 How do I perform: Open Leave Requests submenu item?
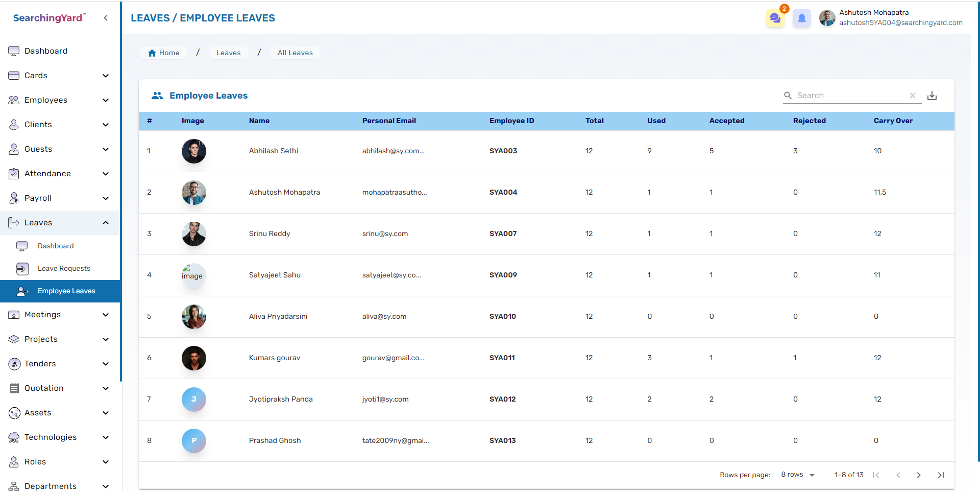tap(60, 269)
